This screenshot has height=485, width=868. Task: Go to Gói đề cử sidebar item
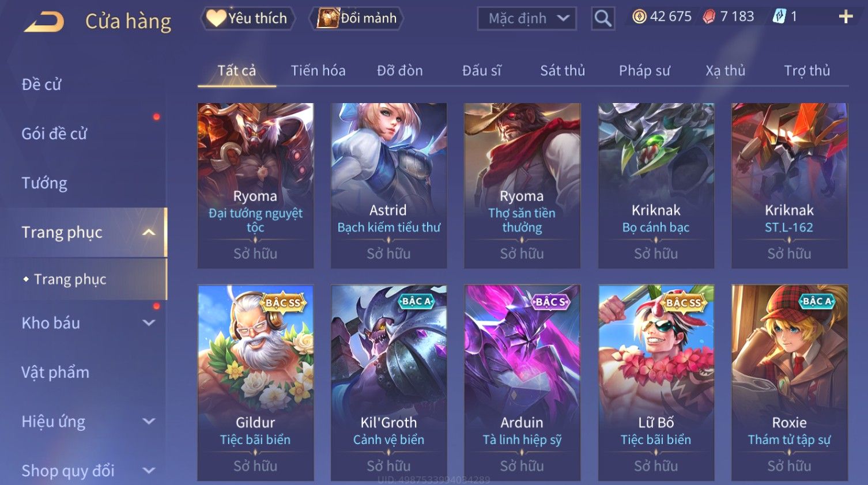pyautogui.click(x=54, y=134)
